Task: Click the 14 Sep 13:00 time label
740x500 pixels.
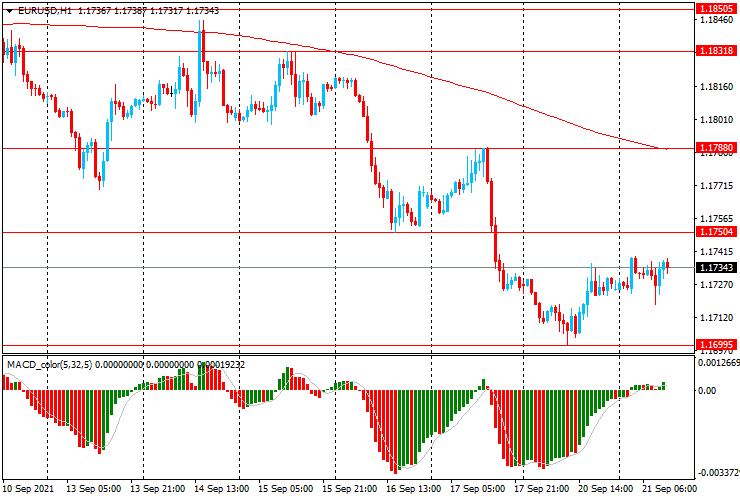Action: click(x=222, y=489)
